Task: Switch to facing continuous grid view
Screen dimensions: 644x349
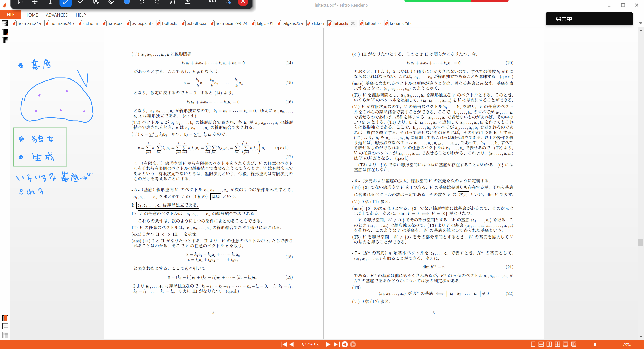Action: point(557,344)
